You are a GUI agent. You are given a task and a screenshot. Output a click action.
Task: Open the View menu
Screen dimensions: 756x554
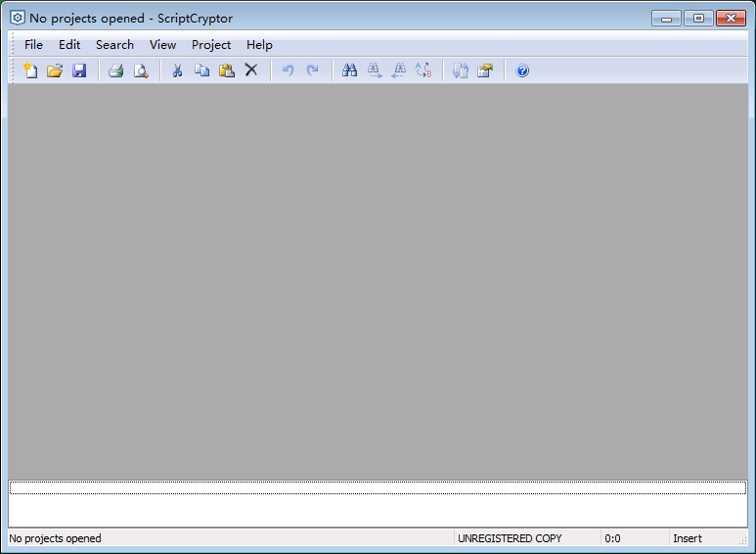[x=162, y=45]
